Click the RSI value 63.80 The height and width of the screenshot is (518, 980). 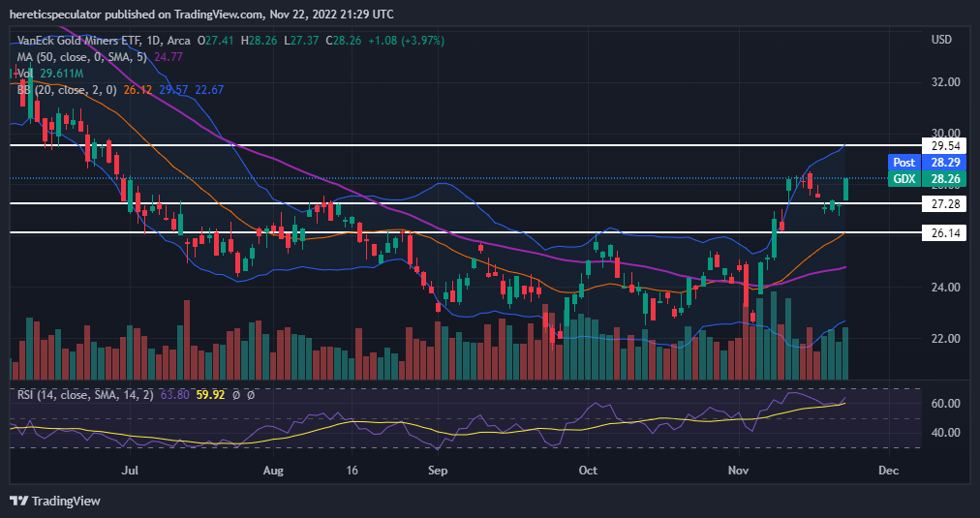(x=174, y=395)
